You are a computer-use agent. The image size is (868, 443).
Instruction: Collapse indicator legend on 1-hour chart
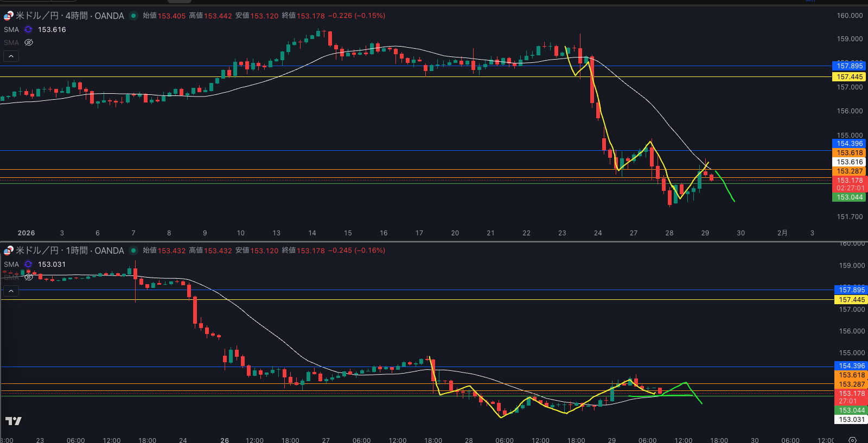(11, 291)
